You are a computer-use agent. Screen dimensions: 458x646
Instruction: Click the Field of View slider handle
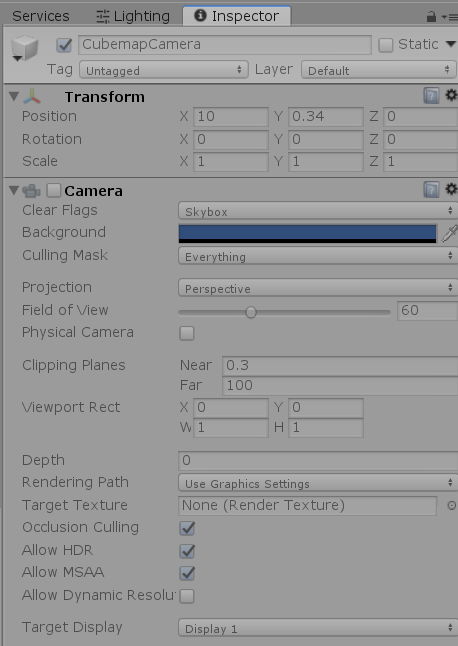(x=250, y=312)
